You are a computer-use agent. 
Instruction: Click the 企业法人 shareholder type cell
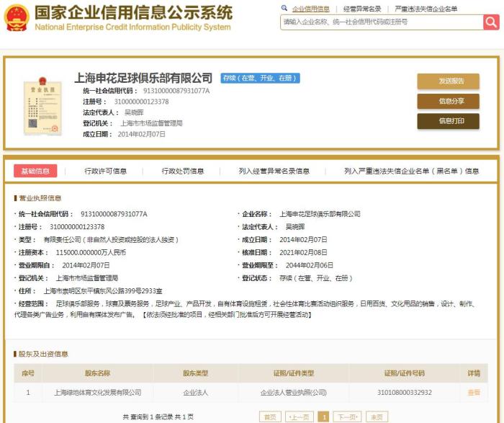pos(195,393)
